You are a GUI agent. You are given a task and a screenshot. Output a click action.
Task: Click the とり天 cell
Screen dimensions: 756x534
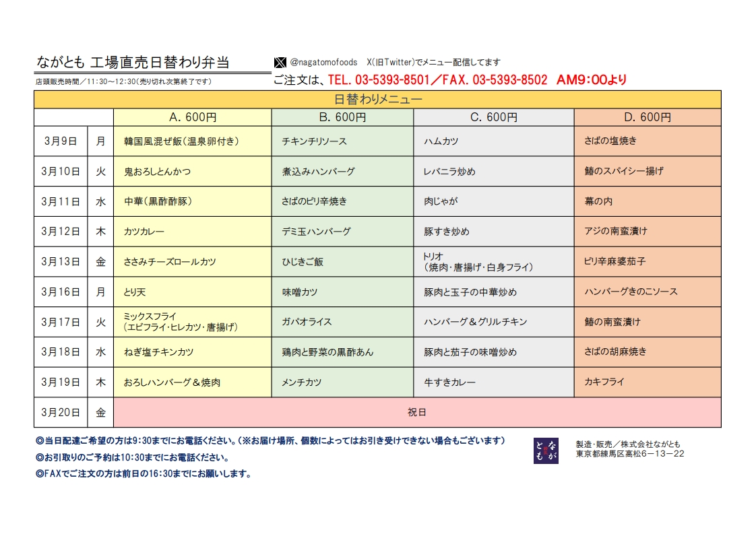pos(193,292)
